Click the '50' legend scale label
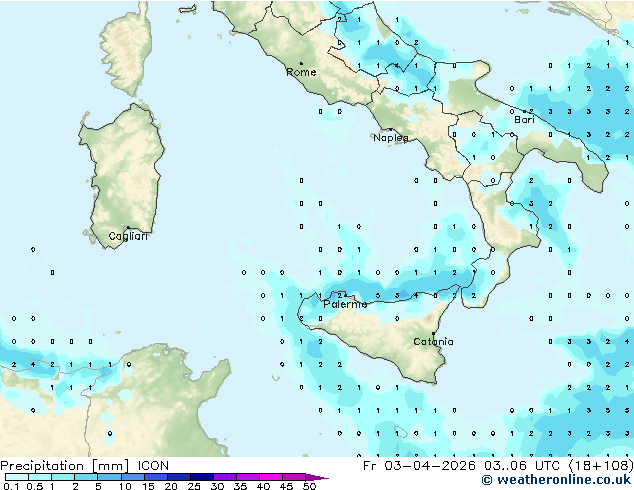 309,486
